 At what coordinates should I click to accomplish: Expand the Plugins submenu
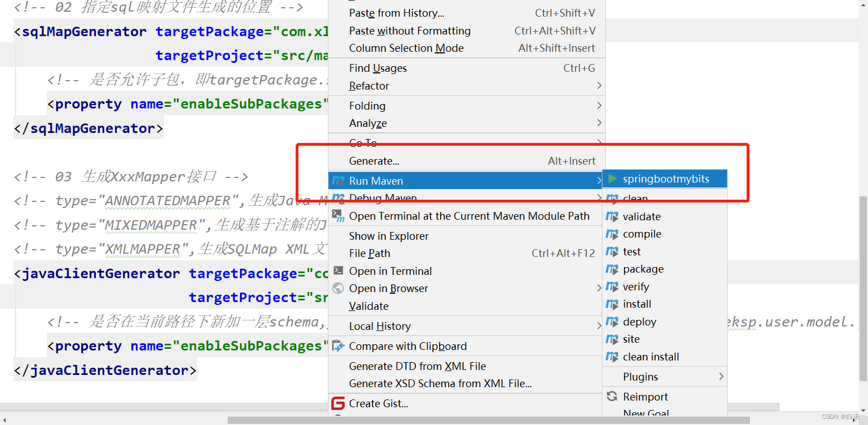[640, 376]
